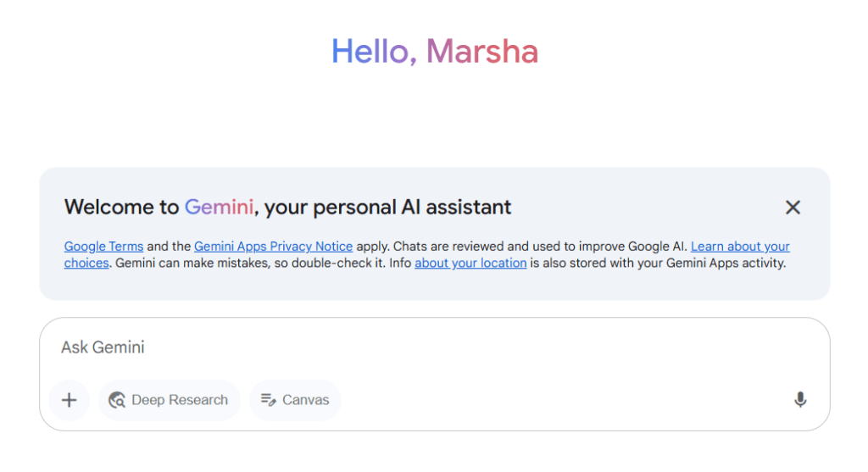868x472 pixels.
Task: Open the Google Terms link
Action: point(103,247)
